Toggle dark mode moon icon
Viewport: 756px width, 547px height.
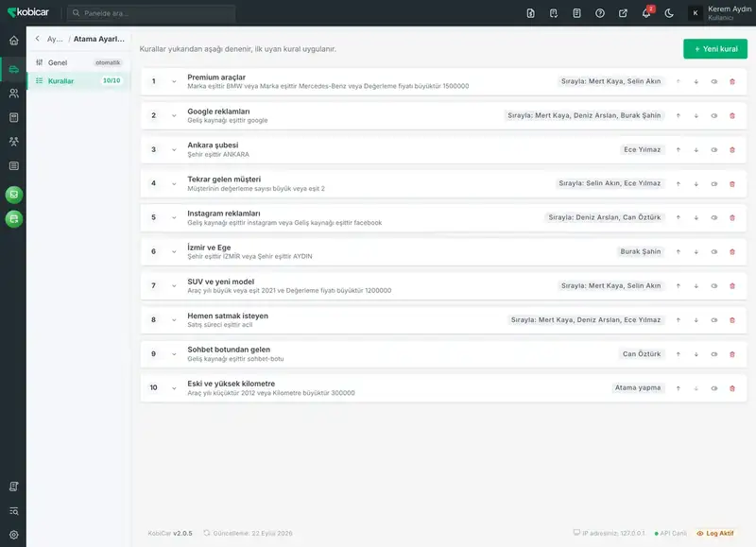pyautogui.click(x=669, y=13)
